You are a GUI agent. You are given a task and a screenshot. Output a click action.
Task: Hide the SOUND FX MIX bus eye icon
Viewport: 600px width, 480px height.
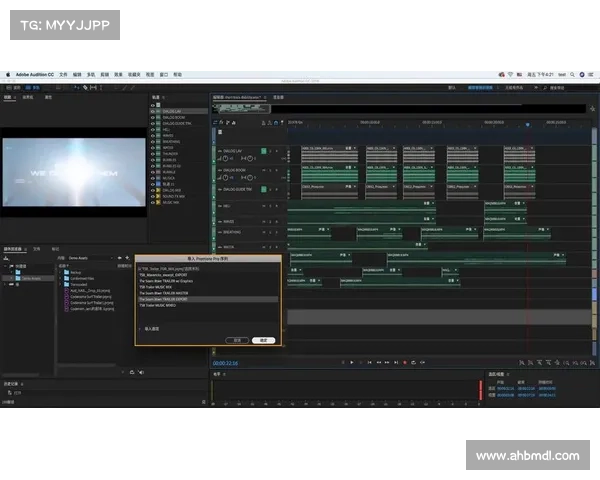click(x=153, y=196)
